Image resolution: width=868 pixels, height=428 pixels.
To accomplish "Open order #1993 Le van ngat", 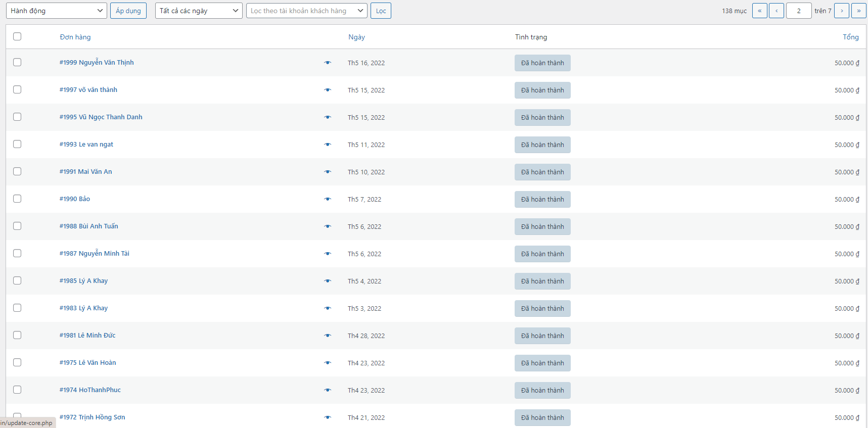I will pos(86,145).
